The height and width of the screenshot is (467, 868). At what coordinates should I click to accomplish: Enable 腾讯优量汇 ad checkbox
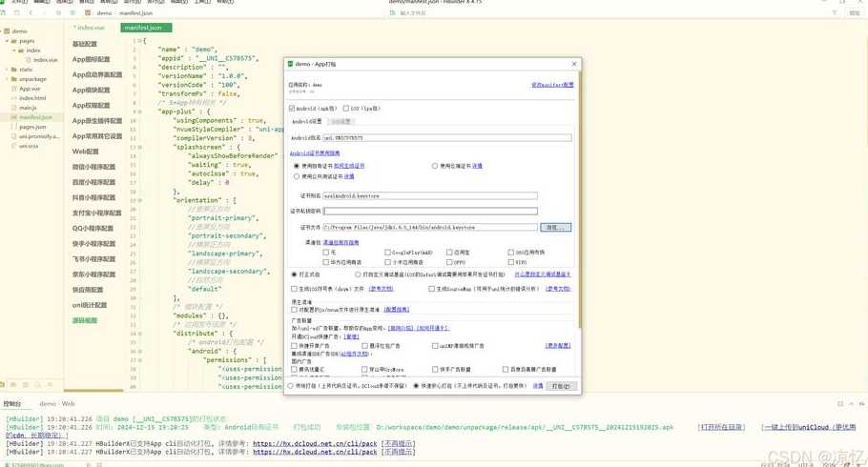click(x=294, y=369)
